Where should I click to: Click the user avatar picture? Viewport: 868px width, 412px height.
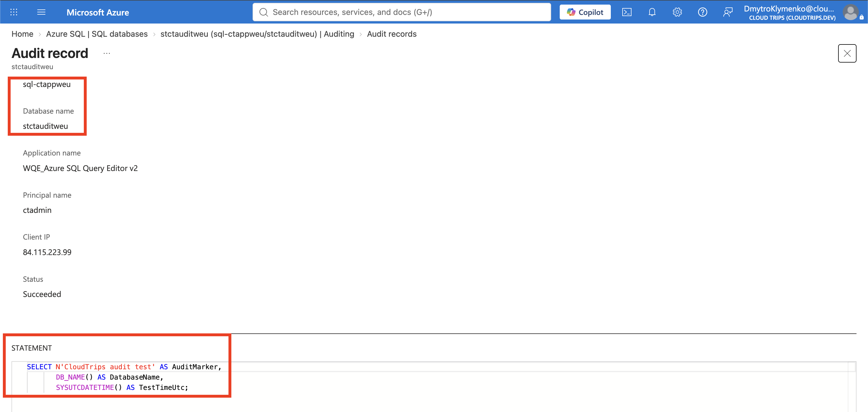coord(850,12)
